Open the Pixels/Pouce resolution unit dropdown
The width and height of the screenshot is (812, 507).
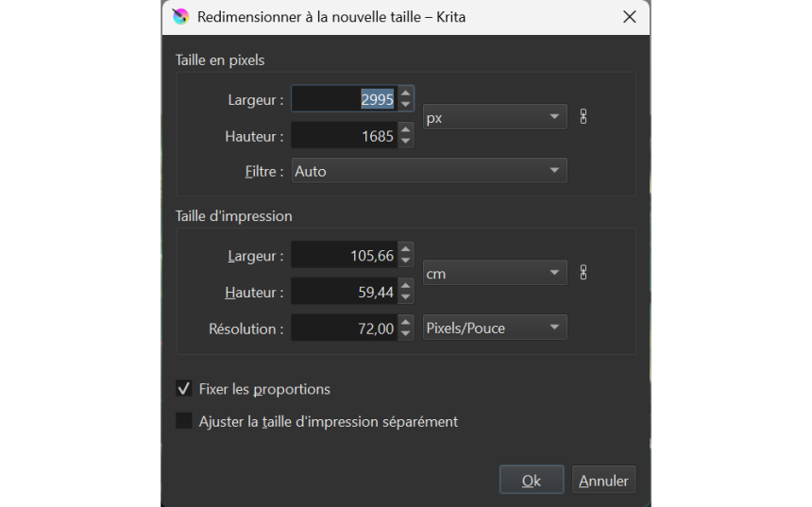click(494, 328)
